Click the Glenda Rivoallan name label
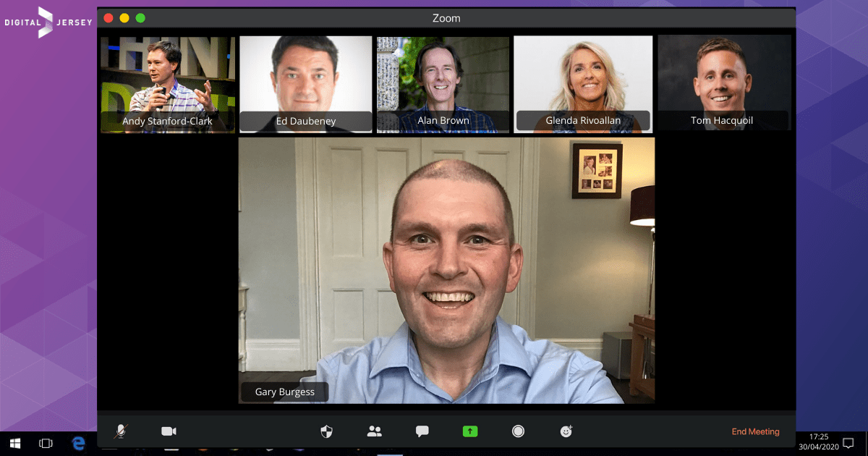 tap(583, 121)
